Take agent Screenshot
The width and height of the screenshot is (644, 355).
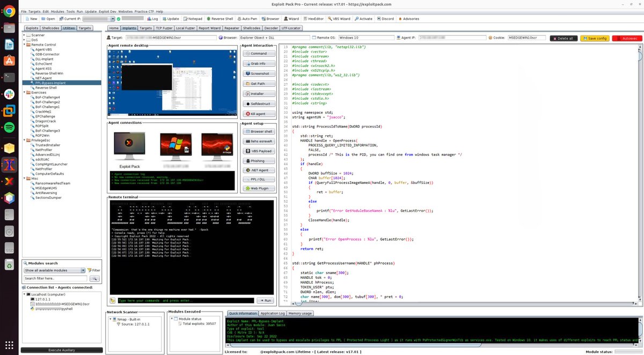coord(259,73)
